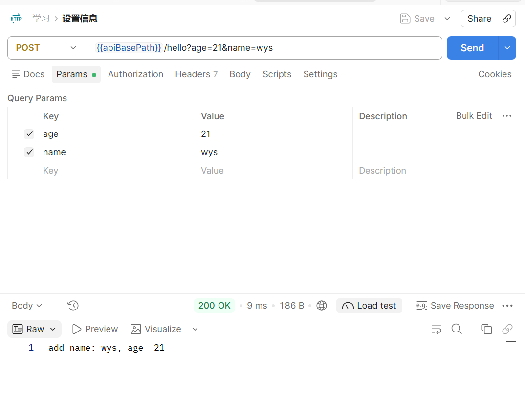
Task: Open the Cookies link
Action: coord(495,74)
